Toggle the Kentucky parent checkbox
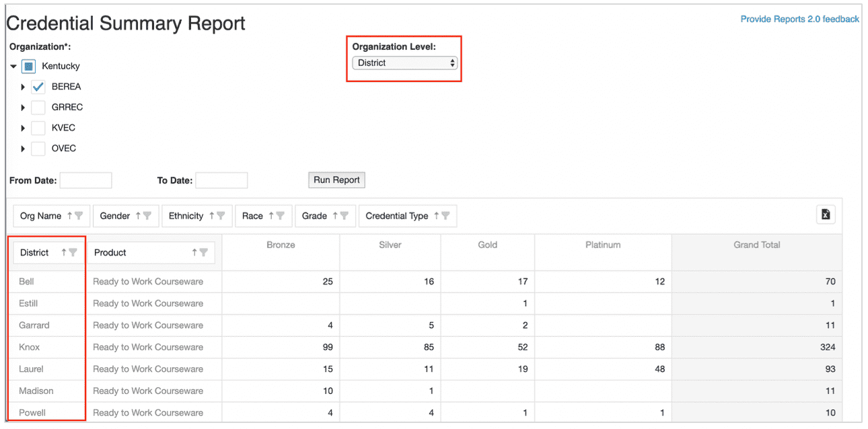The width and height of the screenshot is (868, 429). [28, 67]
